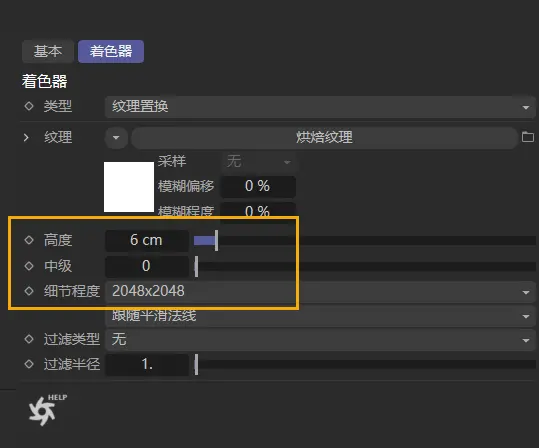Open the 采样 dropdown set to 无
The width and height of the screenshot is (539, 448).
[258, 161]
